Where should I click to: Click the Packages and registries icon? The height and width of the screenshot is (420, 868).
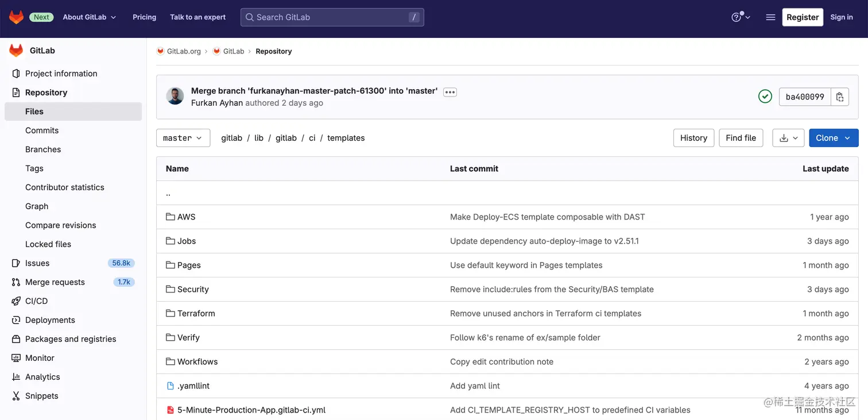pos(16,339)
